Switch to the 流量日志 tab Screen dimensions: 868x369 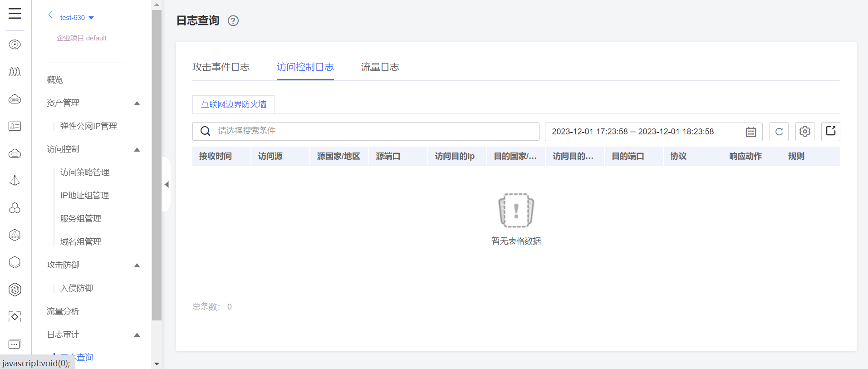[x=380, y=67]
